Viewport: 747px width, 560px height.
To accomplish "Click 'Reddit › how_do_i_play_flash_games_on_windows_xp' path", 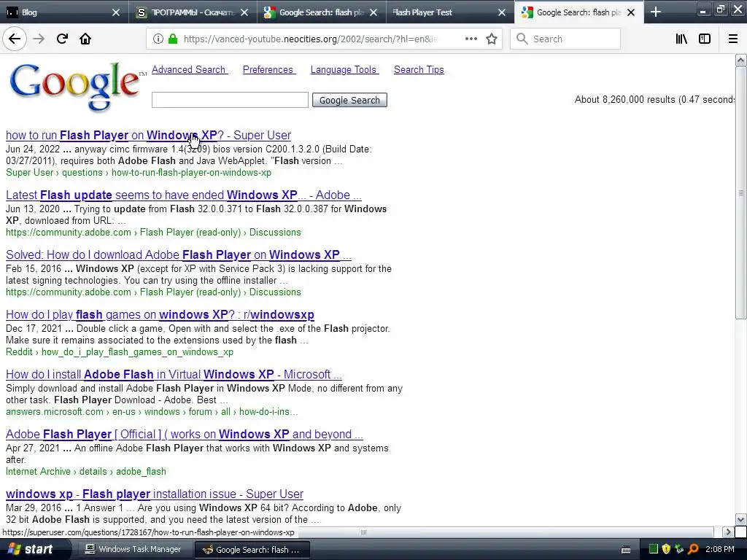I will click(x=120, y=352).
